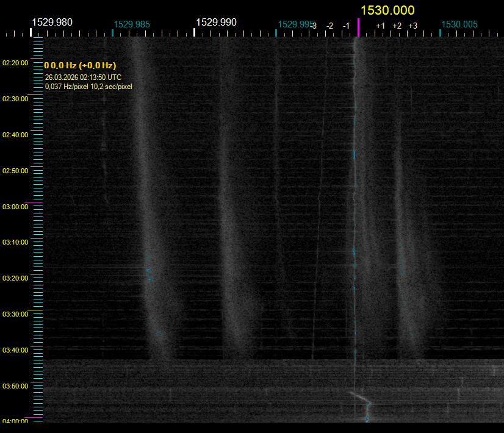Screen dimensions: 504x433
Task: Click the Hz/pixel resolution info text
Action: [x=88, y=87]
